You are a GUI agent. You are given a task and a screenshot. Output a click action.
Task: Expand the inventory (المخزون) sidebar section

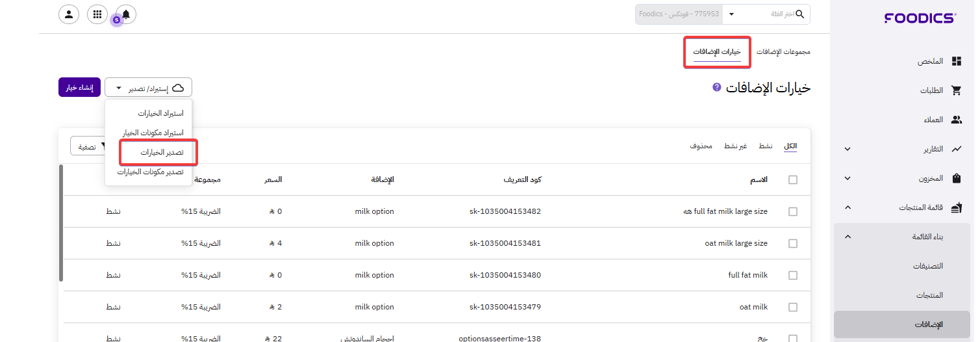[848, 178]
